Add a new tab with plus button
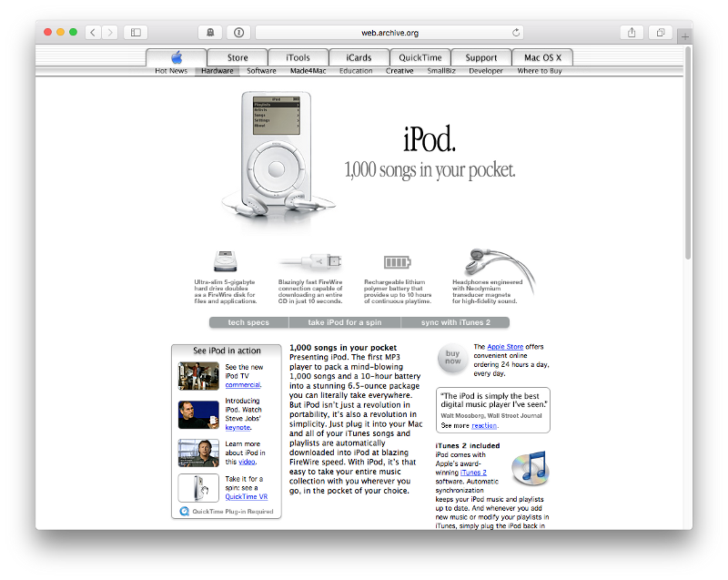 coord(685,36)
